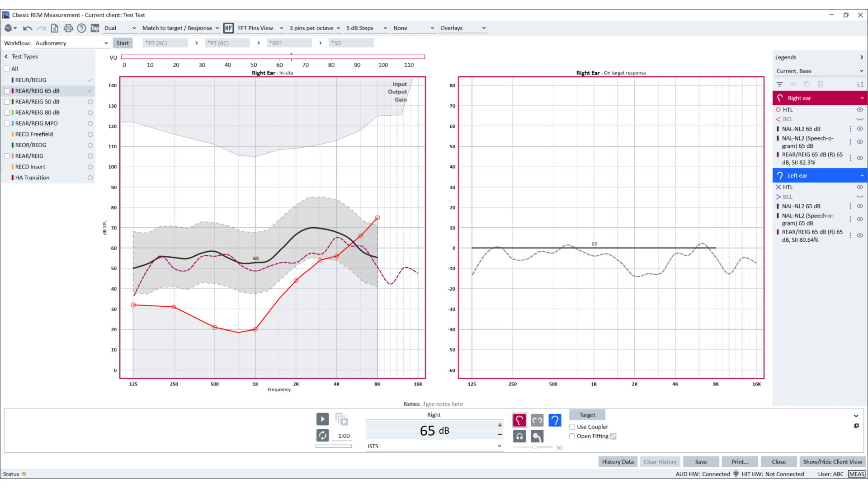Click the Print icon in toolbar
Image resolution: width=868 pixels, height=488 pixels.
tap(68, 28)
